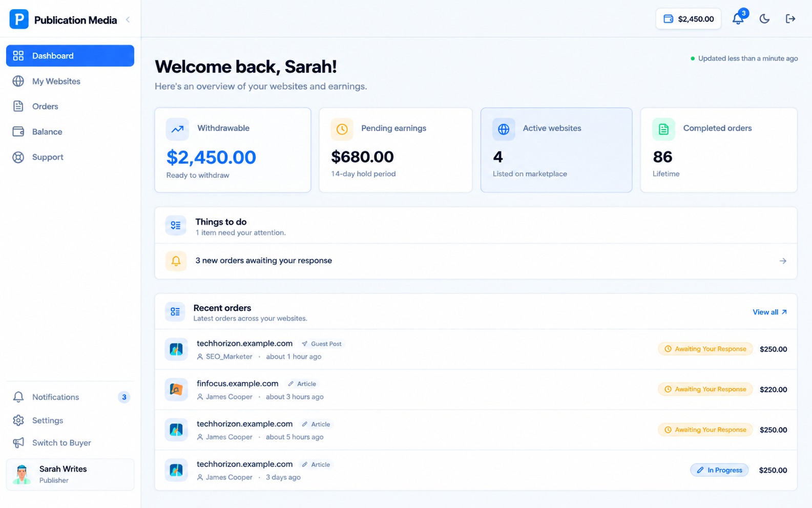Open the finfocus.example.com order
Viewport: 812px width, 508px height.
tap(476, 390)
